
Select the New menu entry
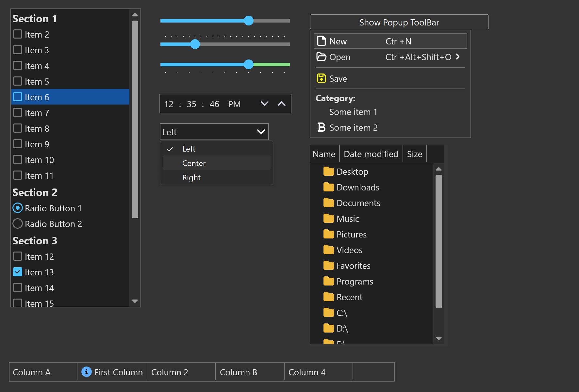pos(390,41)
